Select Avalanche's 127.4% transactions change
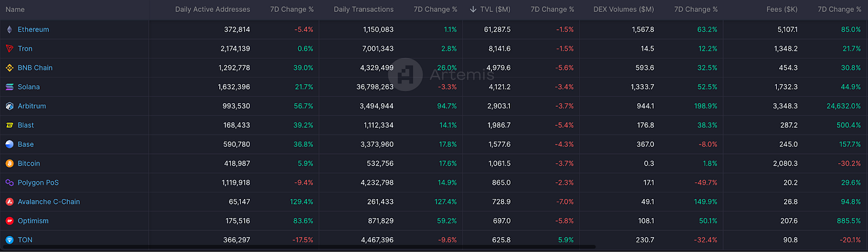This screenshot has height=252, width=868. click(x=445, y=201)
